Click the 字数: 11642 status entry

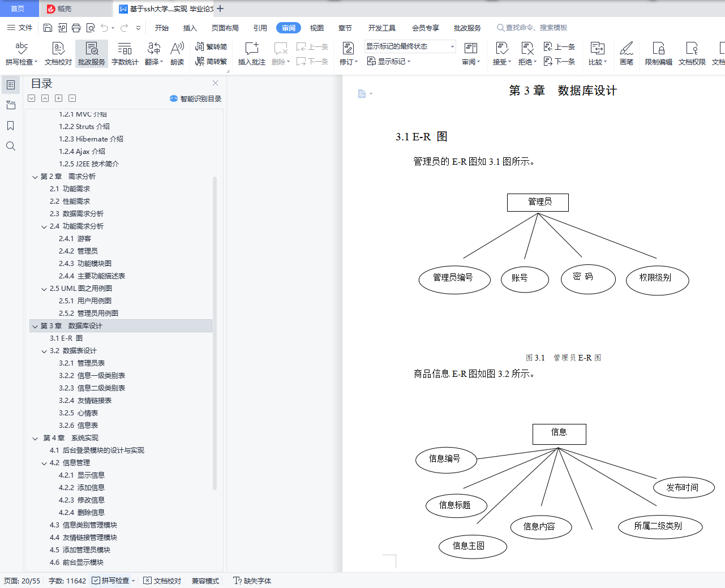pos(67,581)
